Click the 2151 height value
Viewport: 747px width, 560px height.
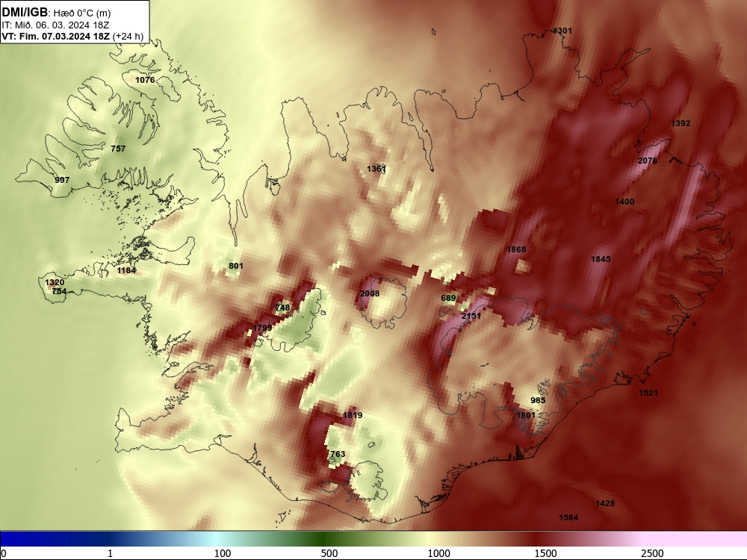click(471, 316)
